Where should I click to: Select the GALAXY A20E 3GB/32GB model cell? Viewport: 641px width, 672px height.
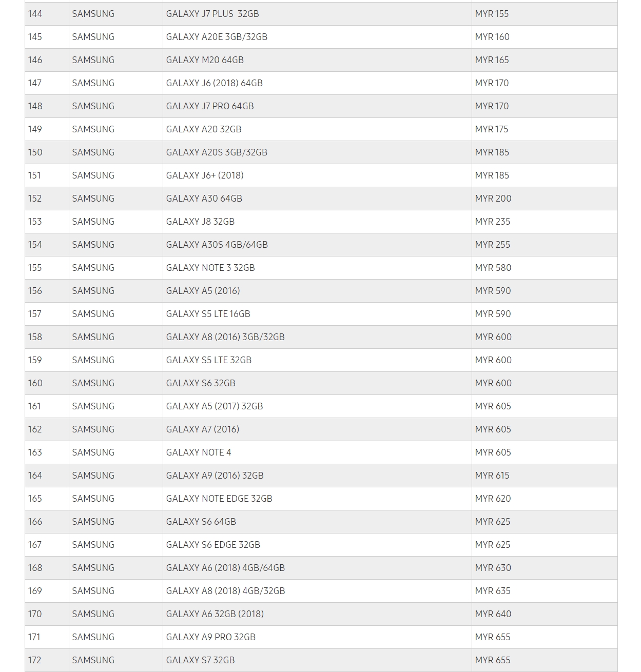(x=217, y=37)
